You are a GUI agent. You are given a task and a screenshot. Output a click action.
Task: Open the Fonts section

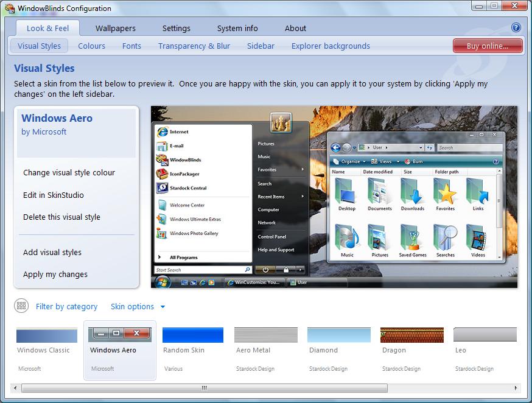[131, 46]
